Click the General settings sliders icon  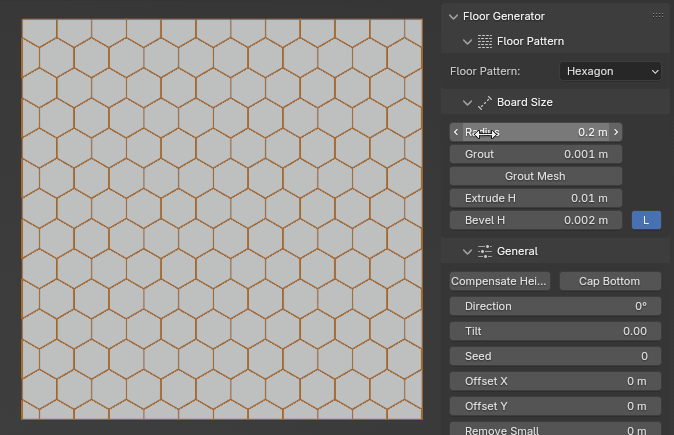pyautogui.click(x=485, y=251)
